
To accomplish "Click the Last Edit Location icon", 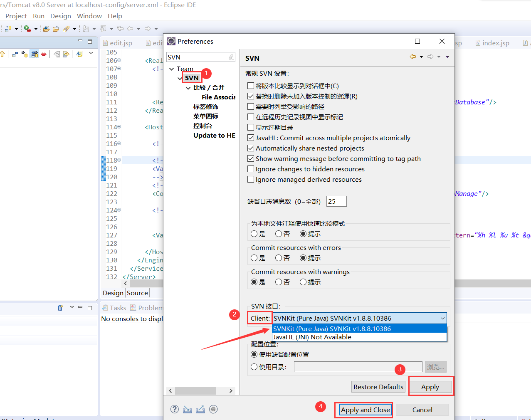I will (x=120, y=29).
